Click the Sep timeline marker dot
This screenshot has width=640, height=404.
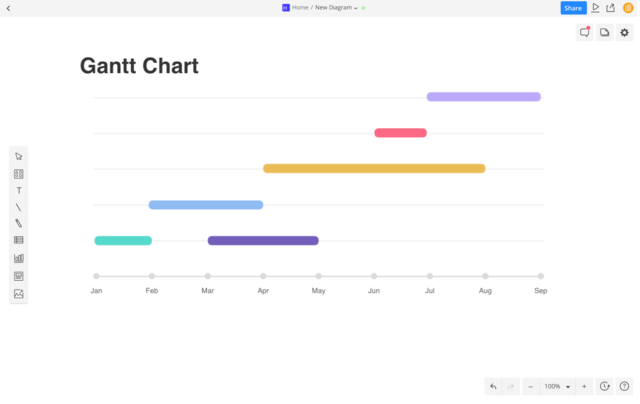point(541,276)
